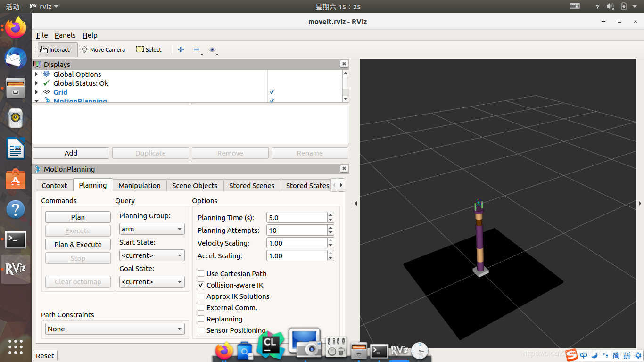Open the clock icon in the bottom dock
This screenshot has height=362, width=644.
coord(420,351)
